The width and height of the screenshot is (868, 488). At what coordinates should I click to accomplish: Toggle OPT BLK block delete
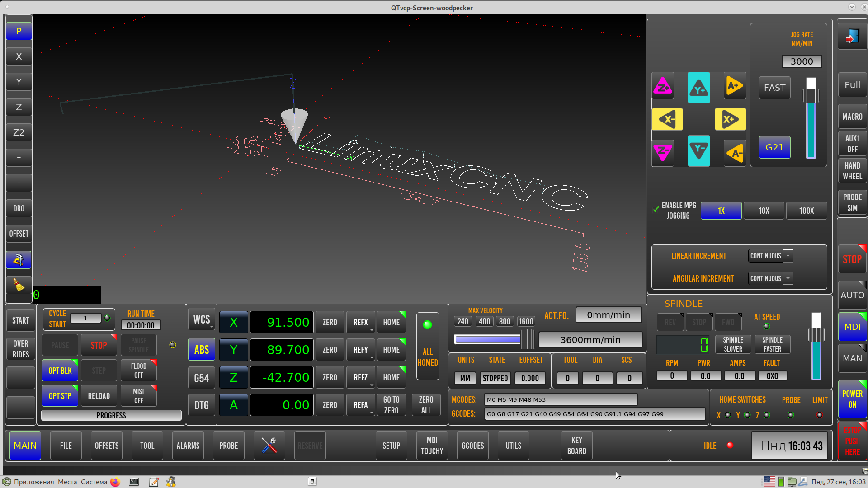point(60,371)
